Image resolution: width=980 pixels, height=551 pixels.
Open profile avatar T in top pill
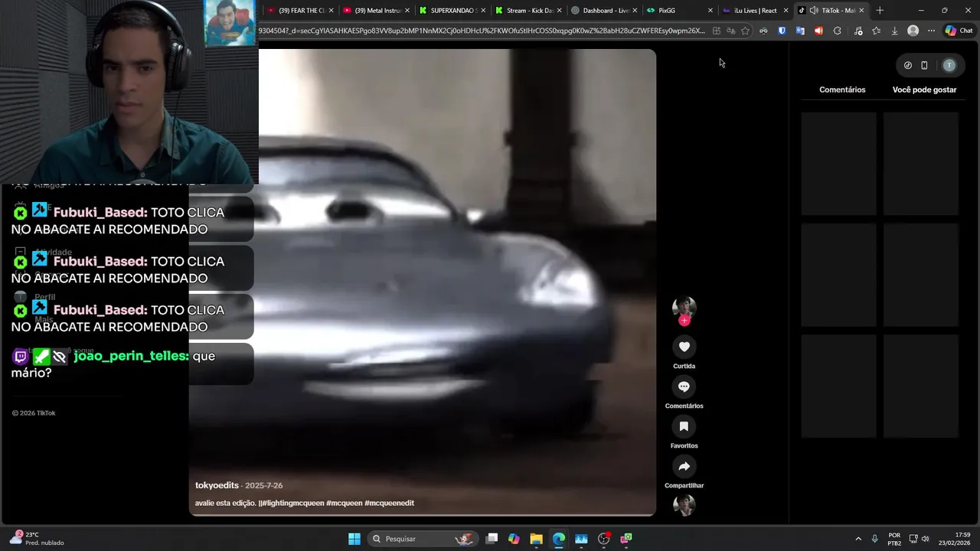click(x=949, y=65)
